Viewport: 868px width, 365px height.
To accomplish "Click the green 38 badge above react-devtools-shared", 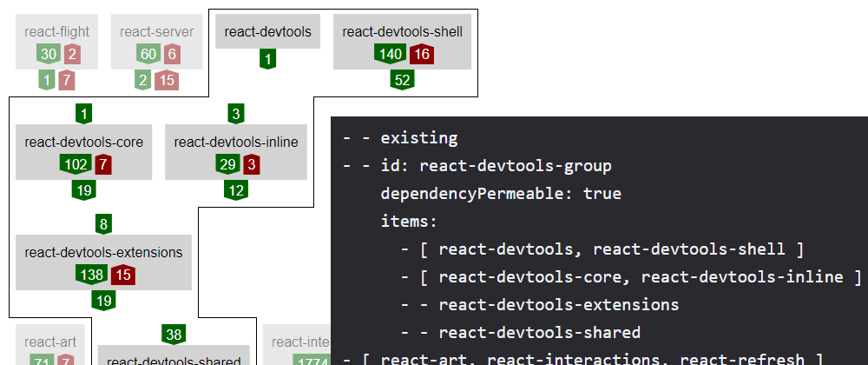I will pyautogui.click(x=174, y=335).
